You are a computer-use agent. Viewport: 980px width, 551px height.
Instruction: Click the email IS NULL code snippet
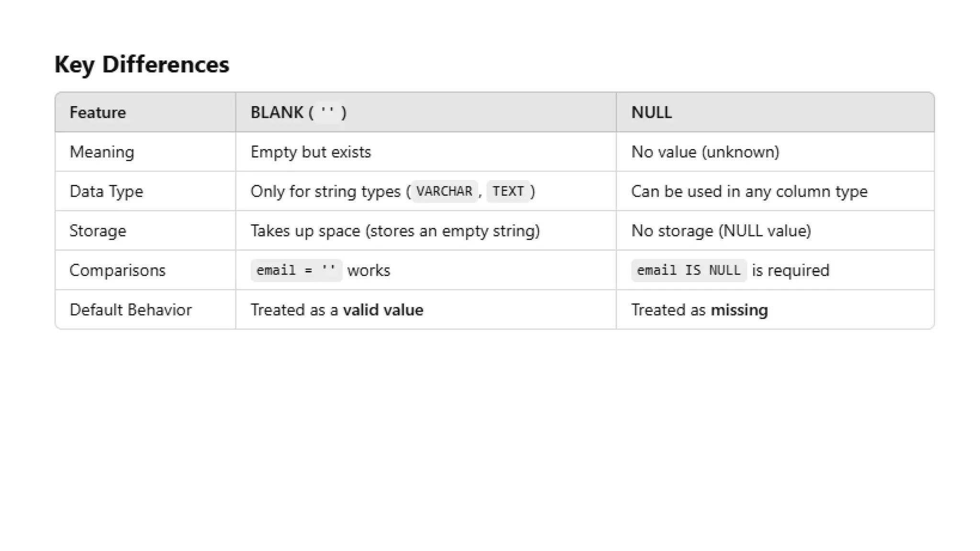click(x=689, y=270)
